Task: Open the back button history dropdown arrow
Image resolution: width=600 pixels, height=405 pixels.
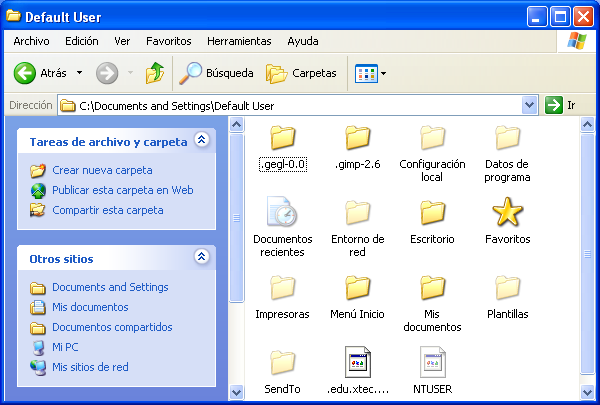Action: coord(79,73)
